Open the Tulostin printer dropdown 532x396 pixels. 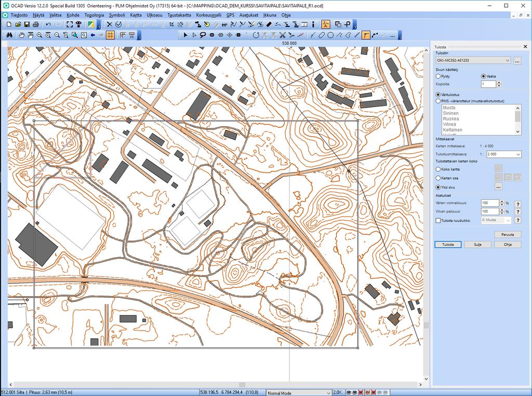[x=473, y=60]
